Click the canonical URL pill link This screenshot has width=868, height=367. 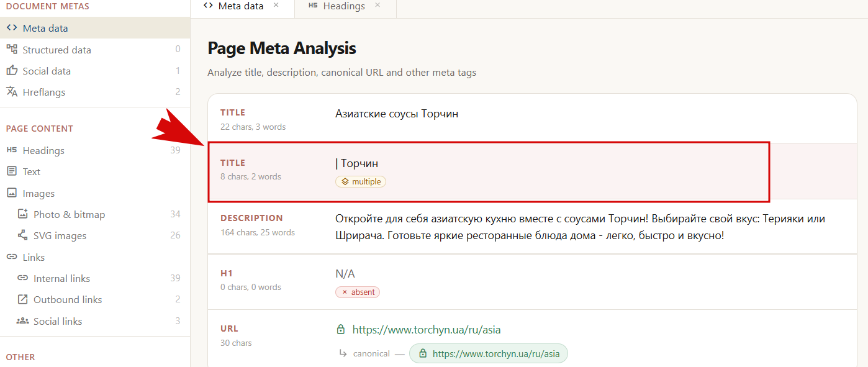[489, 353]
